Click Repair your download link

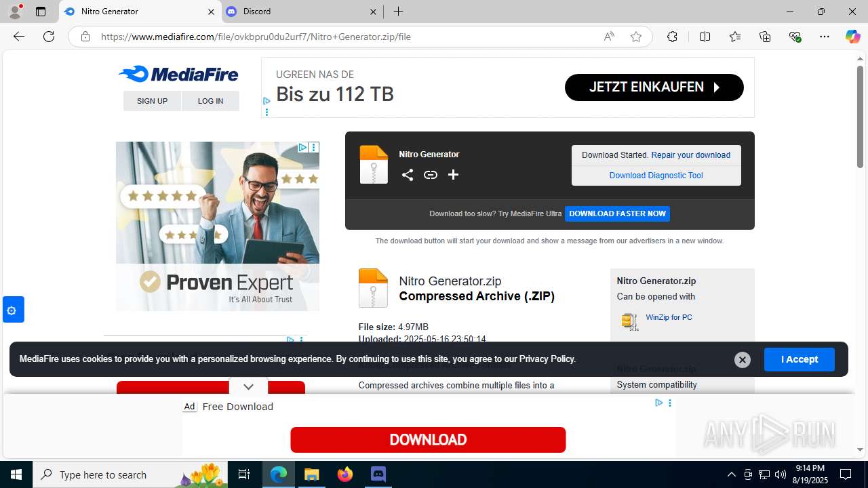(690, 155)
